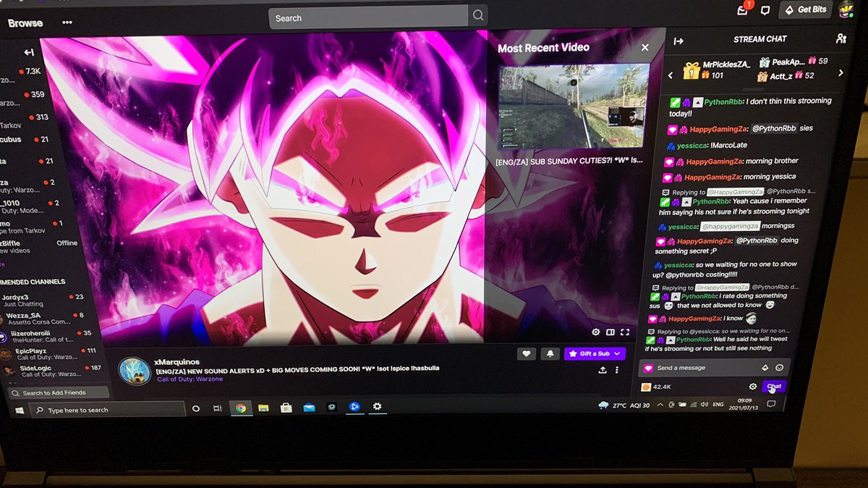Open xMarquinos channel avatar
Image resolution: width=868 pixels, height=488 pixels.
tap(135, 371)
